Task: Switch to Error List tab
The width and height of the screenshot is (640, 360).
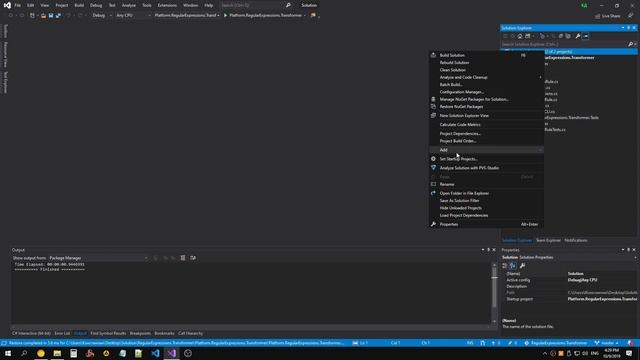Action: pyautogui.click(x=62, y=333)
